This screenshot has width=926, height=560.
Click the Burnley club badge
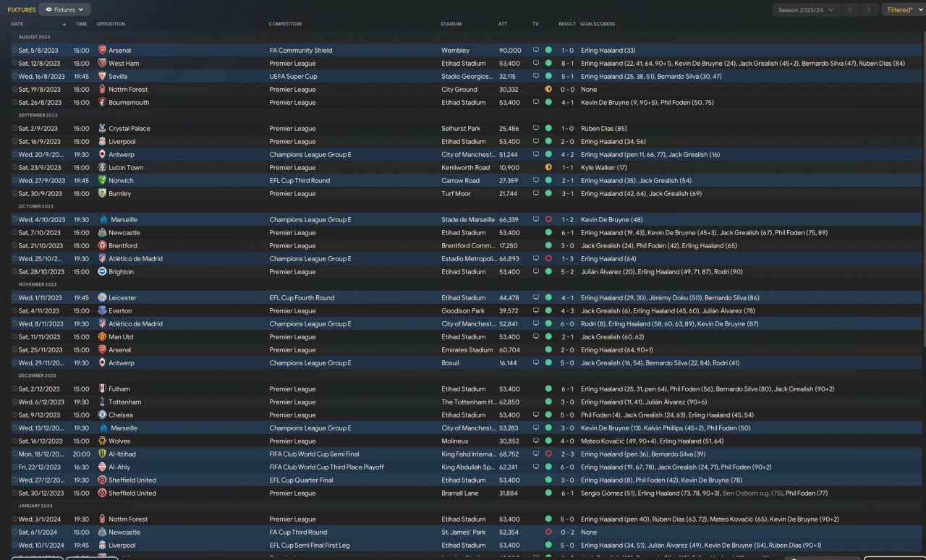click(102, 194)
